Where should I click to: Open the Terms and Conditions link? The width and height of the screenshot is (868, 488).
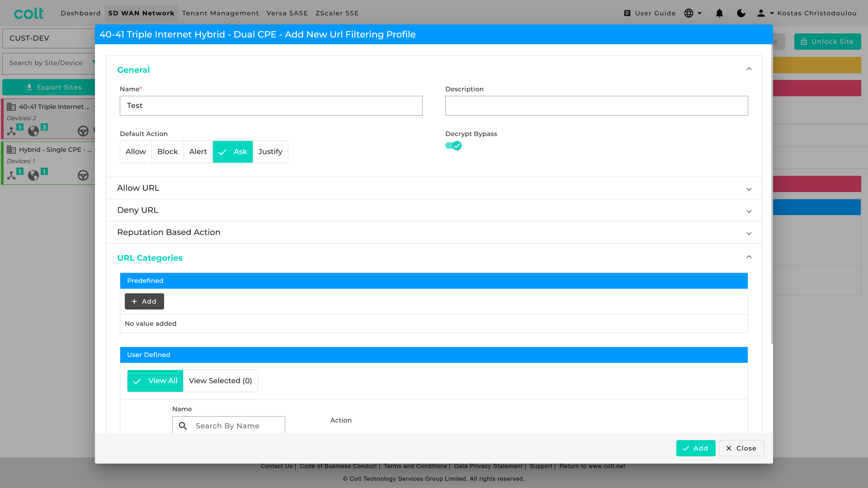click(x=415, y=466)
